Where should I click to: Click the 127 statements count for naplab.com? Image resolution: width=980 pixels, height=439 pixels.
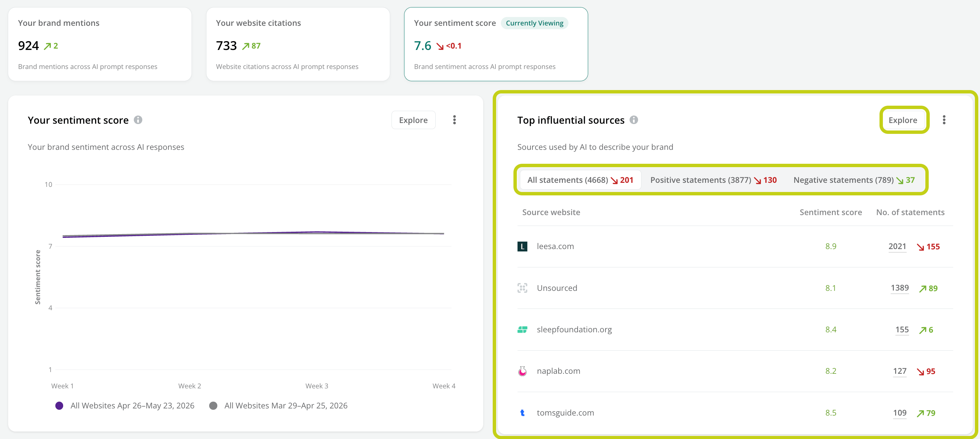(x=899, y=371)
